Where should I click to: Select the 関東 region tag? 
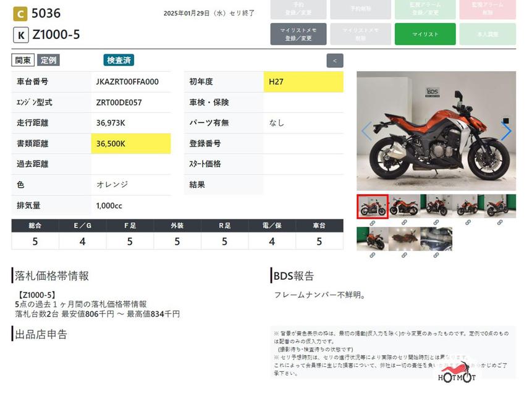coord(23,60)
